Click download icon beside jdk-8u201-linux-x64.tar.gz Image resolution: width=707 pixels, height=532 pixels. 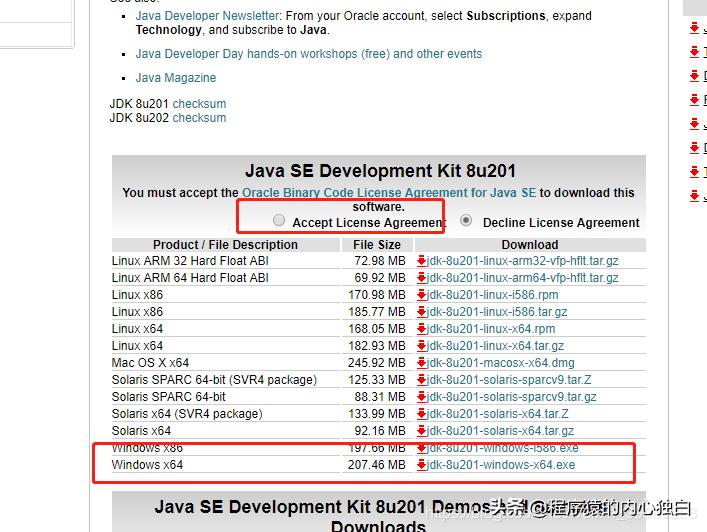tap(422, 346)
